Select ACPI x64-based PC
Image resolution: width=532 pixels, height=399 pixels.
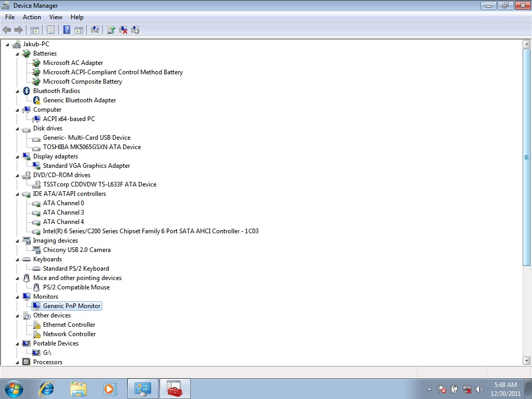[69, 119]
